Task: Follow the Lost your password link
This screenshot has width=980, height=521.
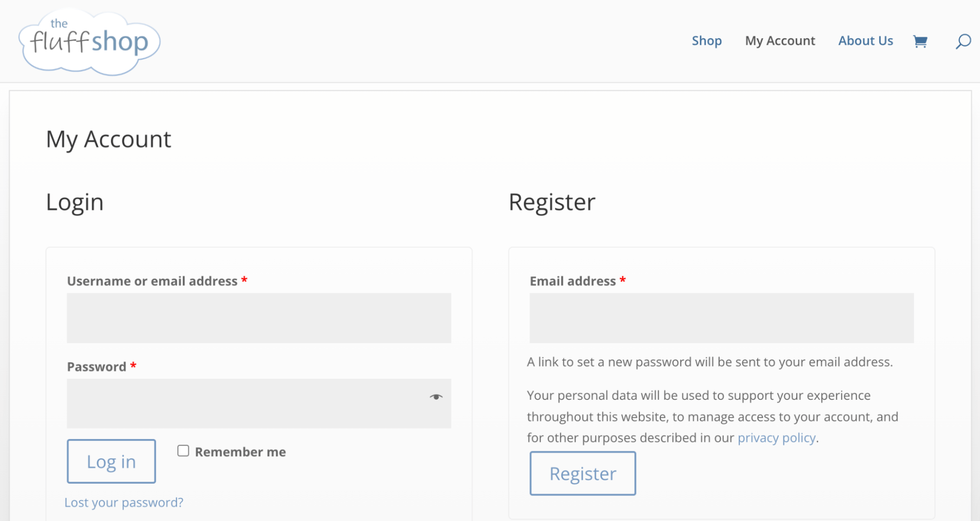Action: pos(124,502)
